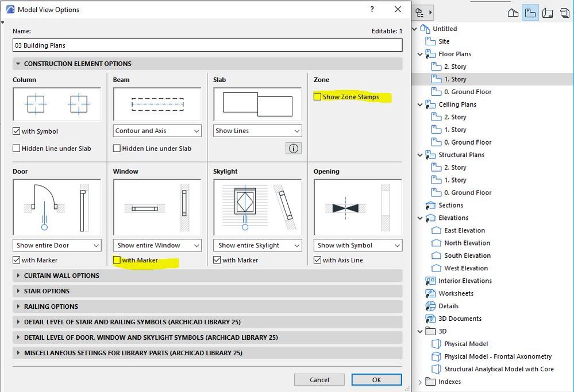The image size is (574, 392).
Task: Uncheck Skylight with Marker checkbox
Action: pyautogui.click(x=217, y=259)
